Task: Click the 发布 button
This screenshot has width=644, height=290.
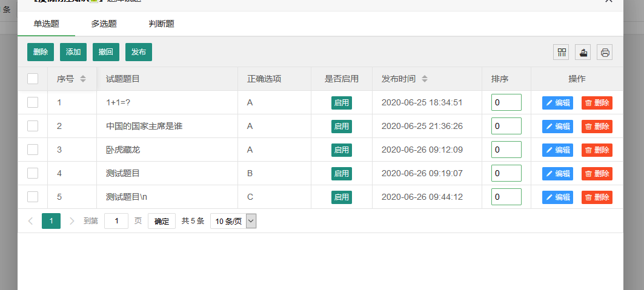Action: coord(138,52)
